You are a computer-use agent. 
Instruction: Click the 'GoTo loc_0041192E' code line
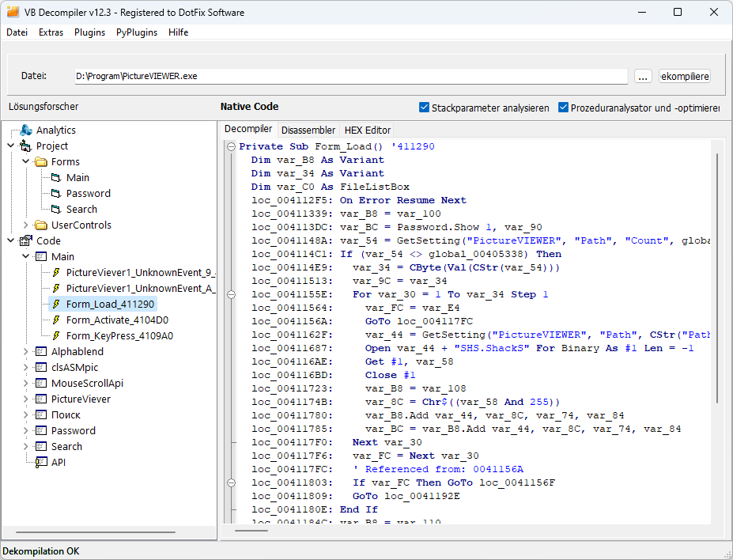[x=406, y=496]
